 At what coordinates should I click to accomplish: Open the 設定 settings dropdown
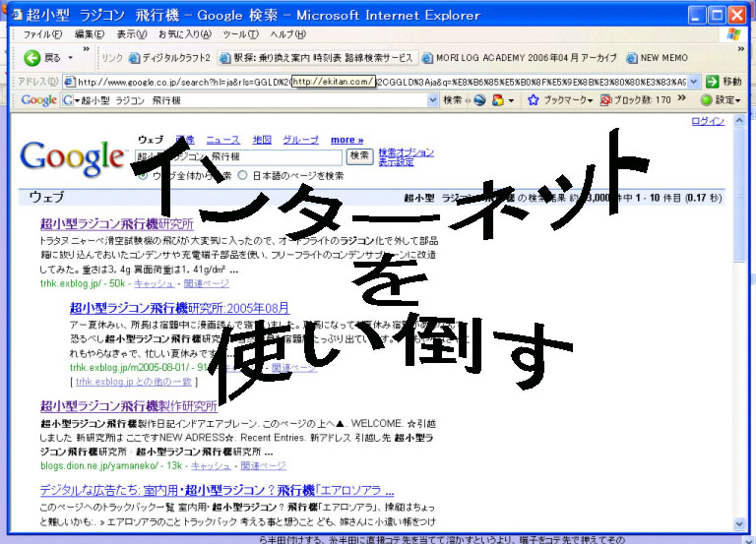pos(721,100)
